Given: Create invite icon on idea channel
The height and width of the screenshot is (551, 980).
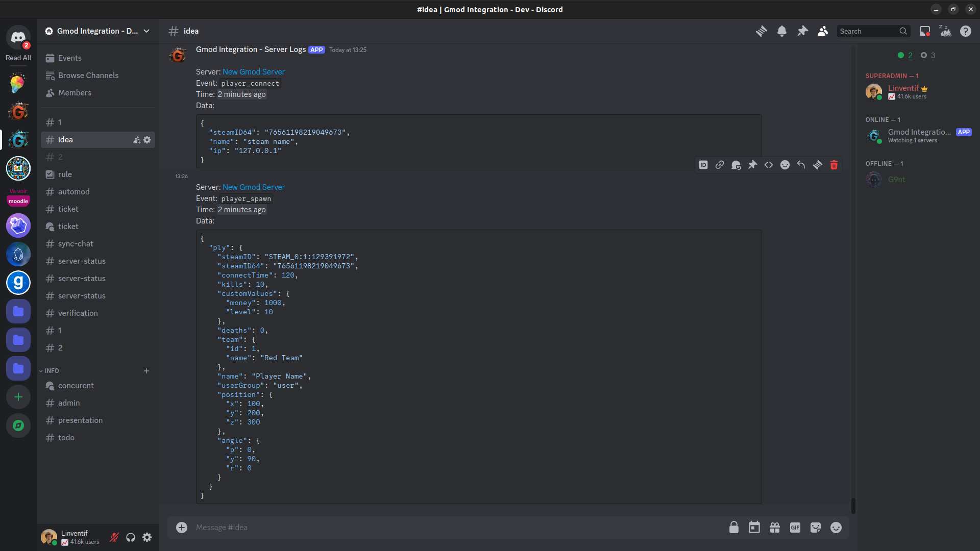Looking at the screenshot, I should [137, 140].
